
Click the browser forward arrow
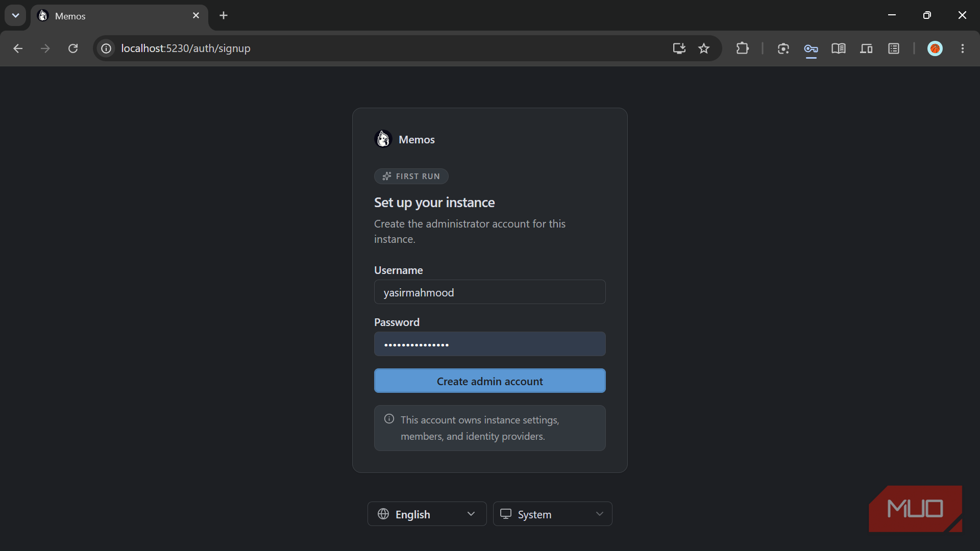(45, 48)
